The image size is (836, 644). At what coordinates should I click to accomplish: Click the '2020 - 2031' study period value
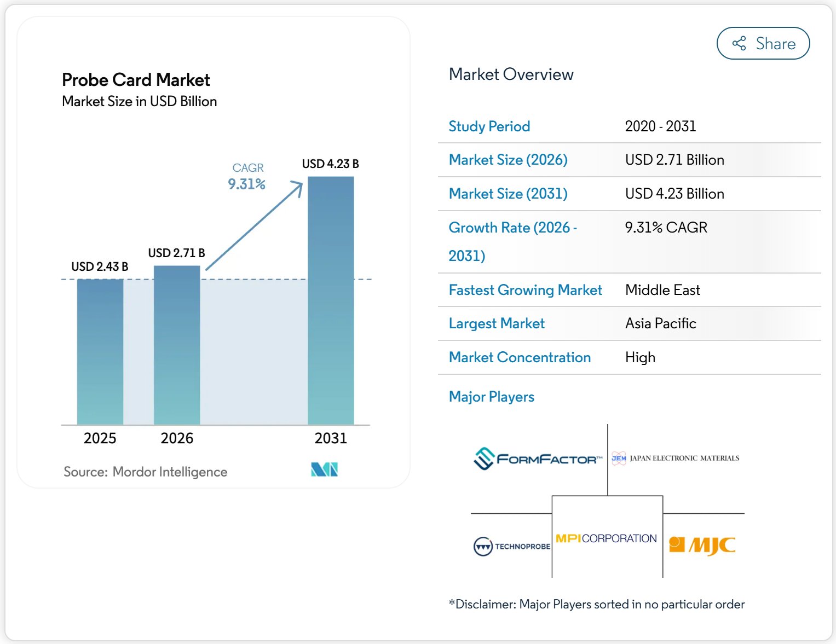coord(660,126)
